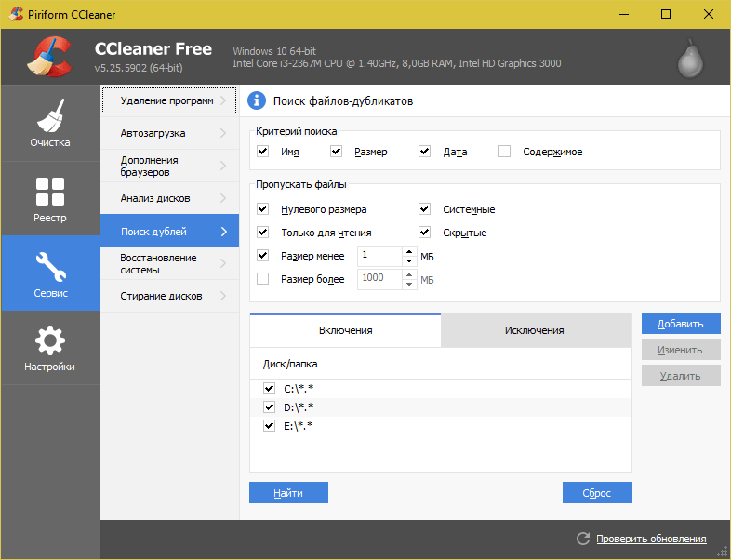Open Автозагрузка startup tool
This screenshot has height=560, width=731.
point(169,133)
